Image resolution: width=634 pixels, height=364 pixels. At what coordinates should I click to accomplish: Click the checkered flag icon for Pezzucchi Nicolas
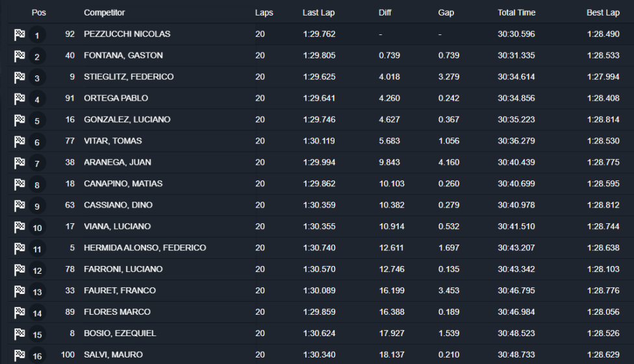(19, 34)
